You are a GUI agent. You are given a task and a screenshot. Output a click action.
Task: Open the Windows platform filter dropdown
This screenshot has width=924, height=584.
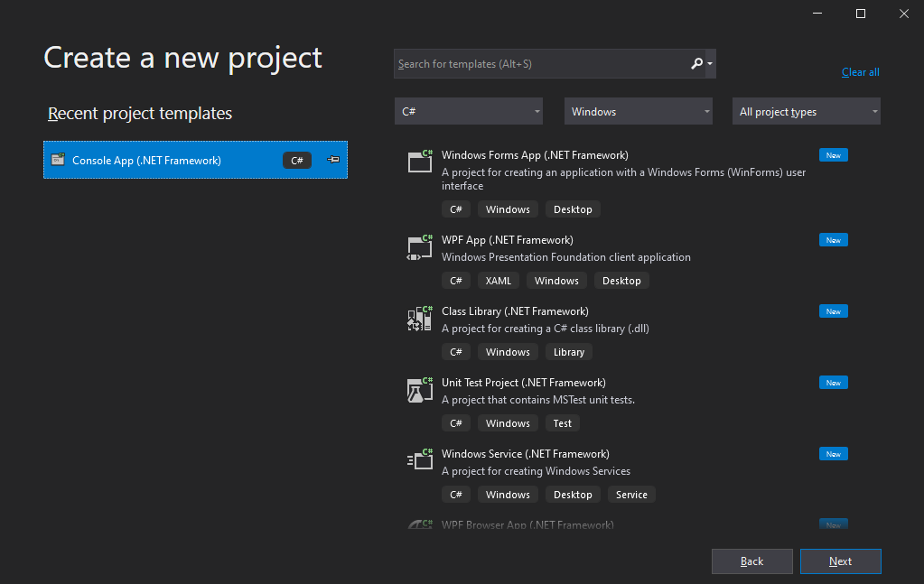[639, 111]
